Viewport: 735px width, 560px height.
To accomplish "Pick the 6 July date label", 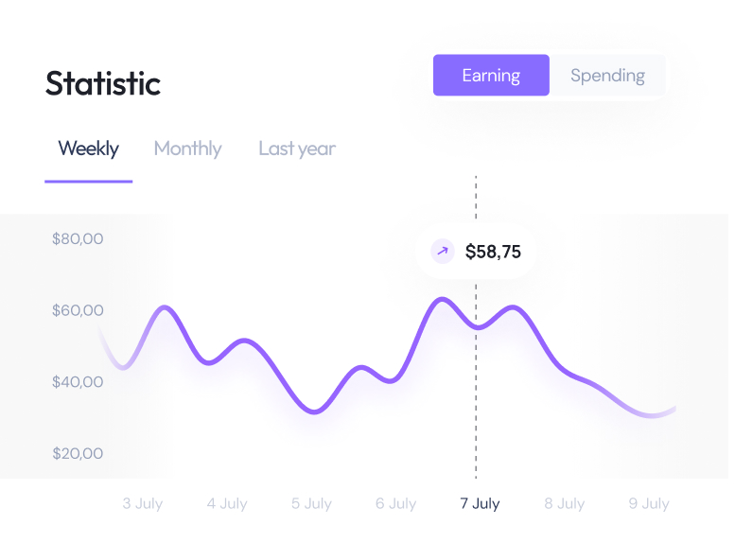I will coord(395,503).
